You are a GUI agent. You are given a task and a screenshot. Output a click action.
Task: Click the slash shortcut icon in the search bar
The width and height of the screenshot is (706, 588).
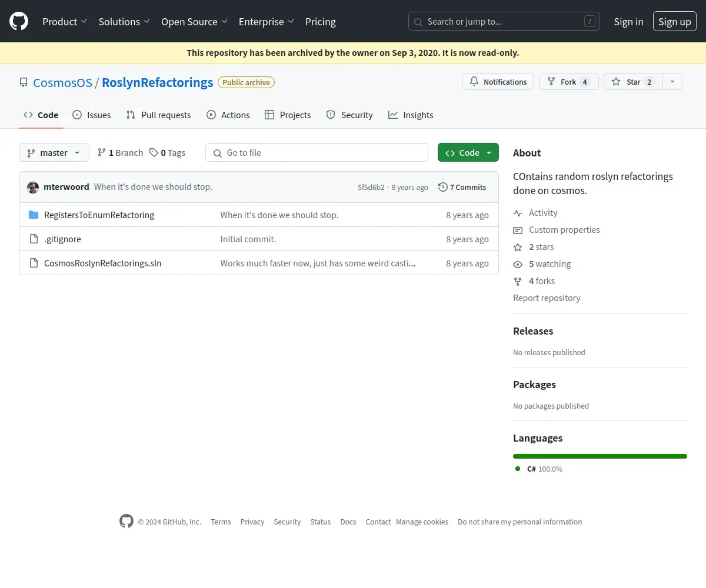(x=590, y=22)
